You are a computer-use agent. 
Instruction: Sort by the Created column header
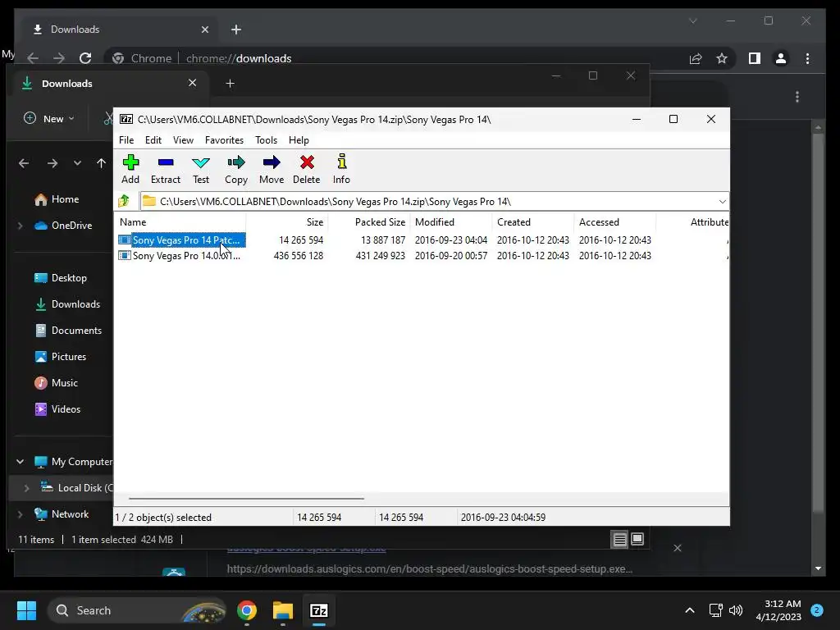(x=533, y=221)
